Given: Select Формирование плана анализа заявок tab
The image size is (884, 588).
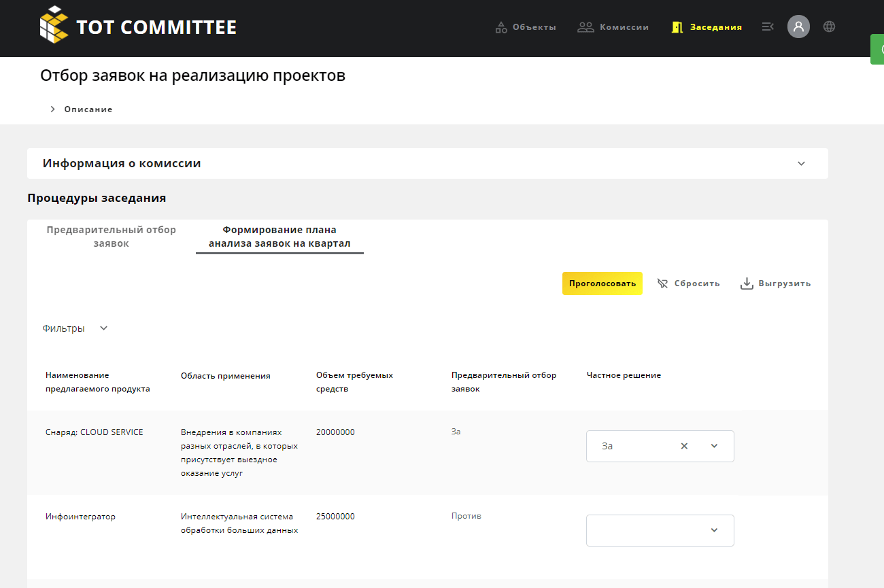Looking at the screenshot, I should click(279, 237).
